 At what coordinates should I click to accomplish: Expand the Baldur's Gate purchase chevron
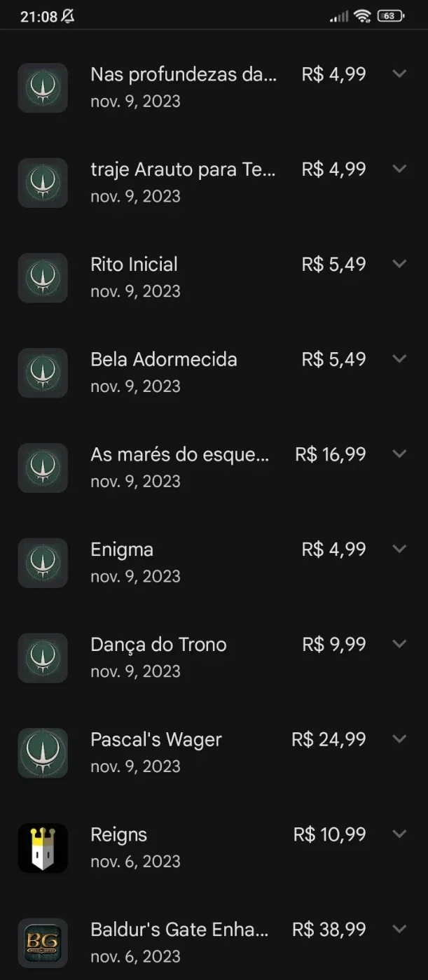(399, 929)
